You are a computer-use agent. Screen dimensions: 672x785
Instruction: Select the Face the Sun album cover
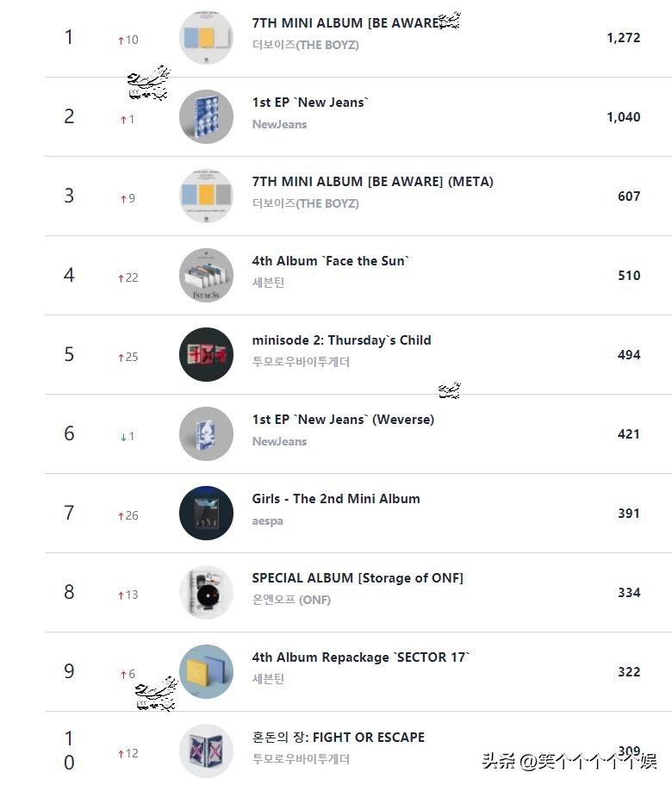(x=206, y=276)
